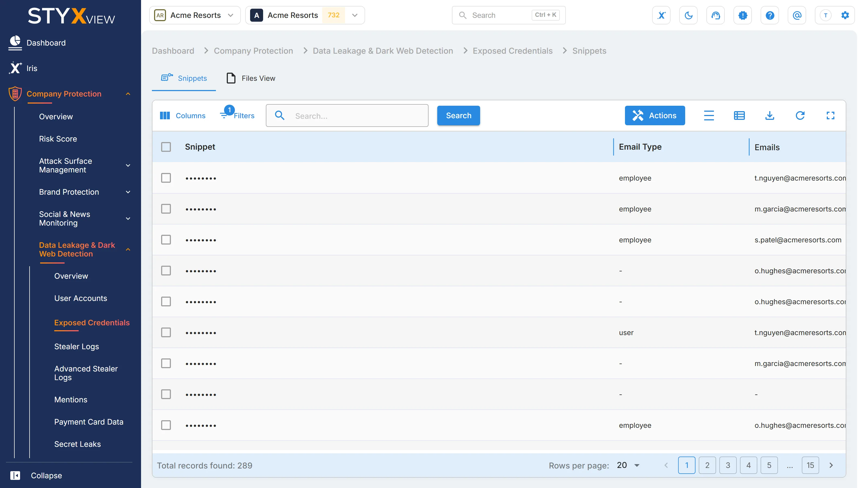The height and width of the screenshot is (488, 868).
Task: Collapse the sidebar
Action: pos(36,475)
